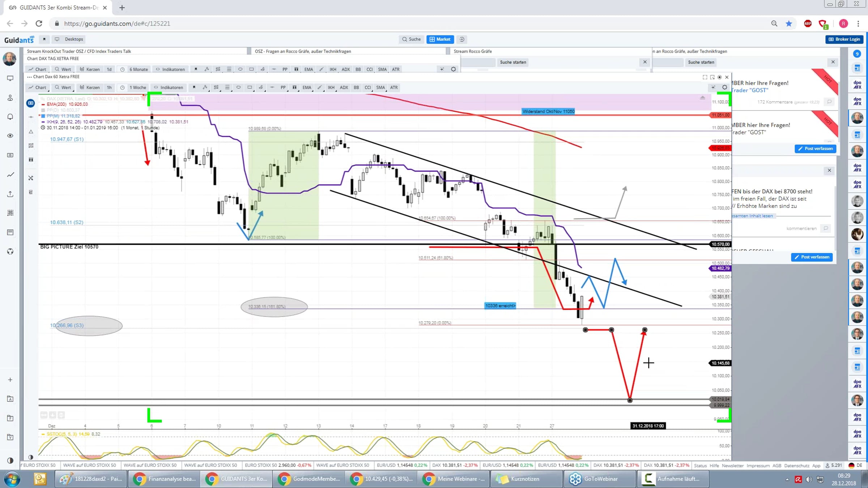This screenshot has height=488, width=868.
Task: Click the upper Post verfassen button
Action: tap(815, 149)
